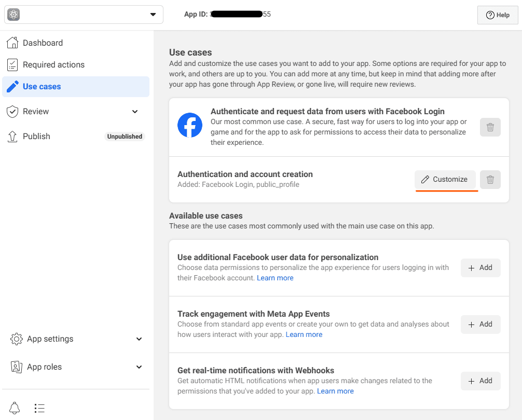Click the Review shield icon
This screenshot has width=522, height=420.
[12, 112]
